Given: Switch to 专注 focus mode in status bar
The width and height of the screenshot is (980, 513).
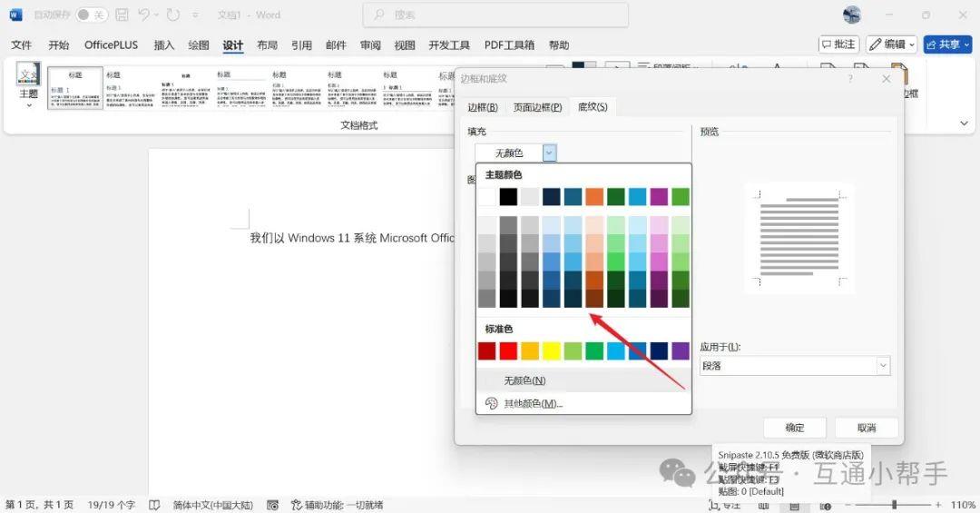Looking at the screenshot, I should click(726, 506).
